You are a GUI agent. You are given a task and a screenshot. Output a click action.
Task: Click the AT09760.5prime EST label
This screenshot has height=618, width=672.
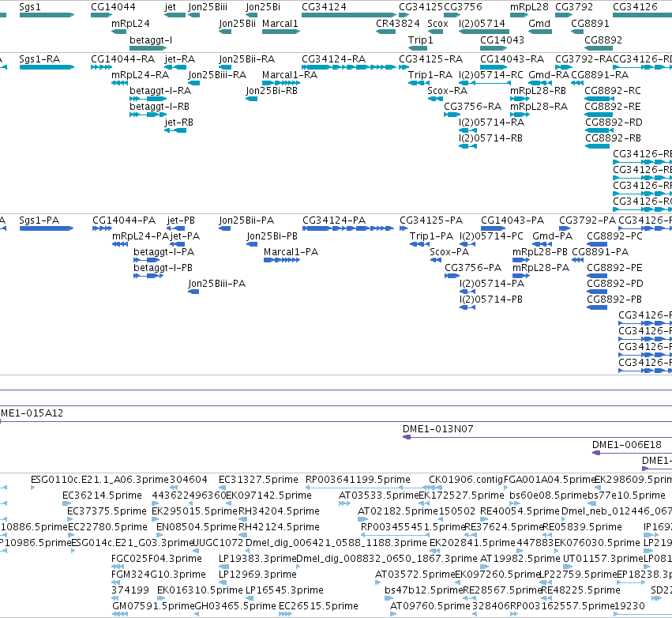[x=430, y=606]
